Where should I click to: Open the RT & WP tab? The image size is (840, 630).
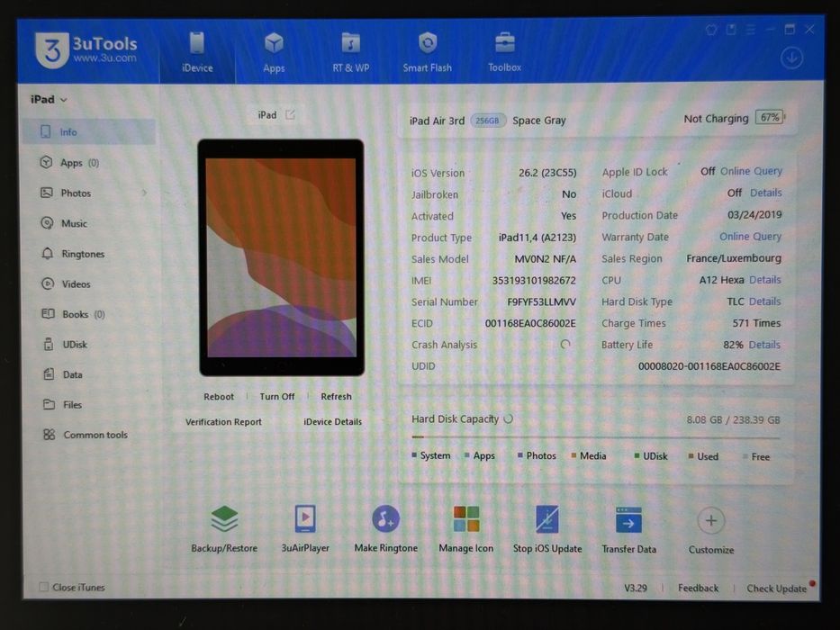point(350,52)
